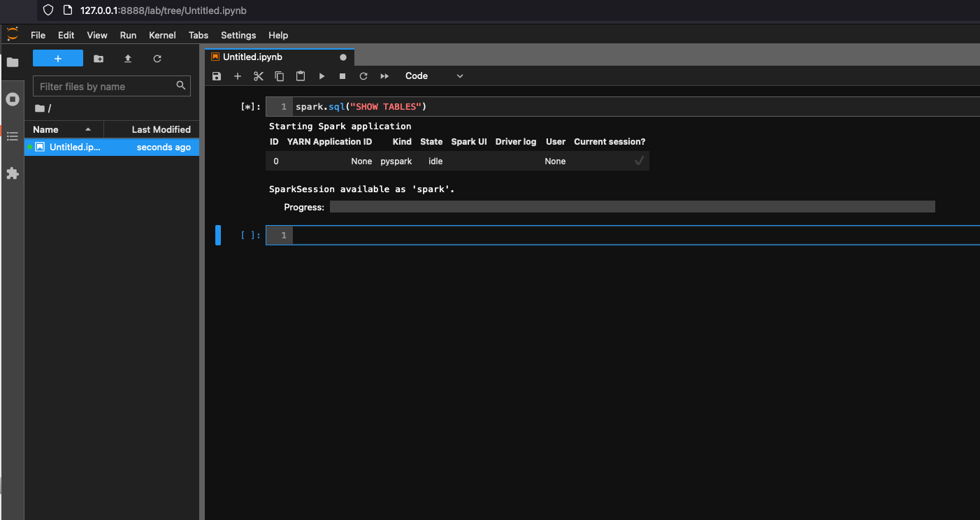The height and width of the screenshot is (520, 980).
Task: Paste cell from clipboard
Action: pyautogui.click(x=301, y=76)
